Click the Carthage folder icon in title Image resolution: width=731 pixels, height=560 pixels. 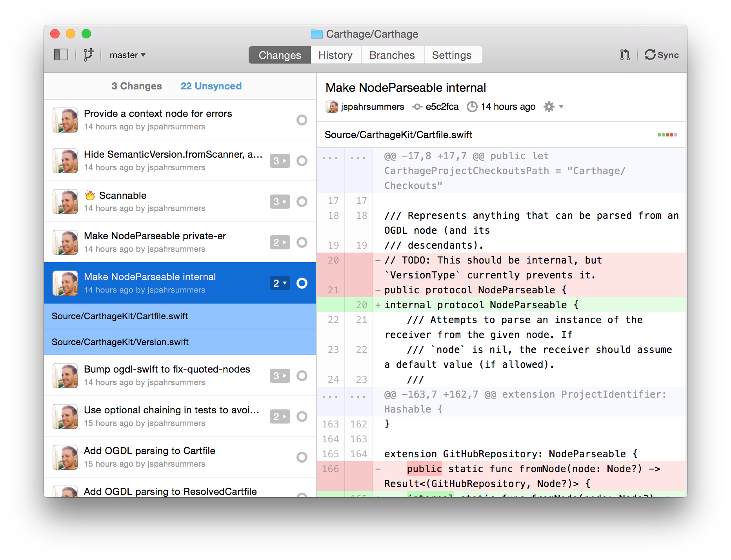pyautogui.click(x=316, y=34)
